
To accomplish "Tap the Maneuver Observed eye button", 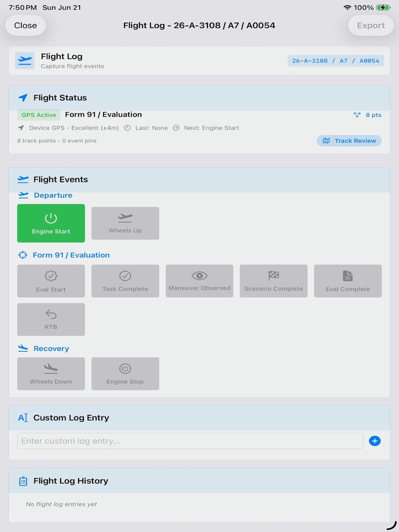I will coord(199,281).
